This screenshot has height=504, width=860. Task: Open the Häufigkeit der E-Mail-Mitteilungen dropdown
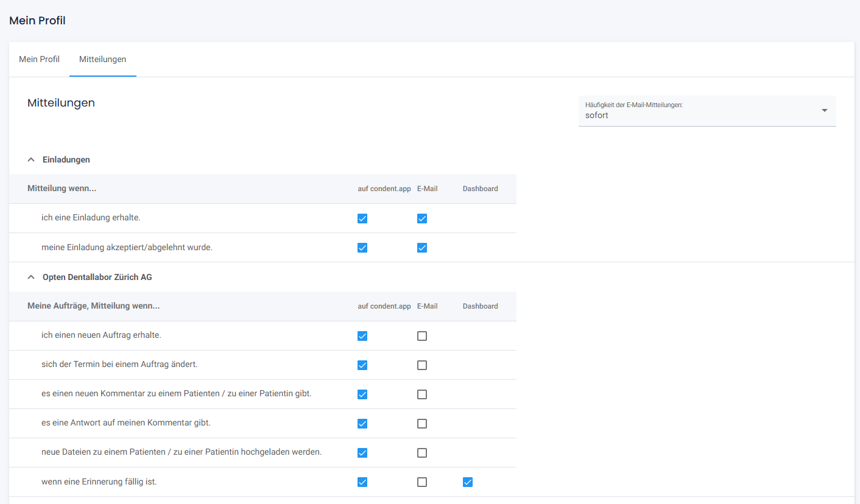pyautogui.click(x=707, y=111)
